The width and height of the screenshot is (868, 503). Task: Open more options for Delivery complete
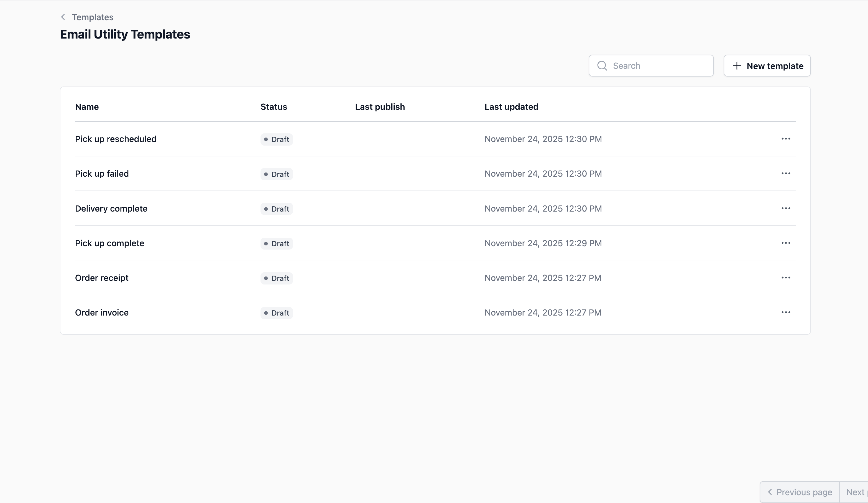tap(786, 209)
